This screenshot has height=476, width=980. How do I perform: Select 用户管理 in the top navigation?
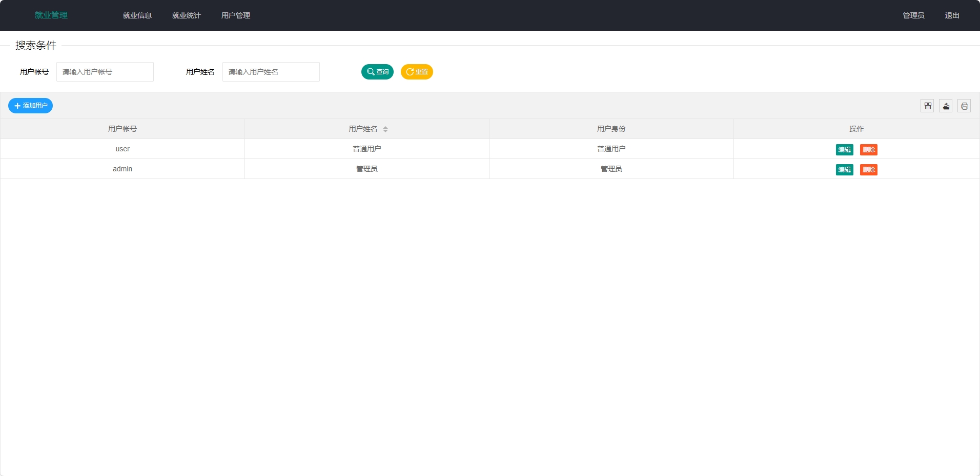tap(236, 15)
